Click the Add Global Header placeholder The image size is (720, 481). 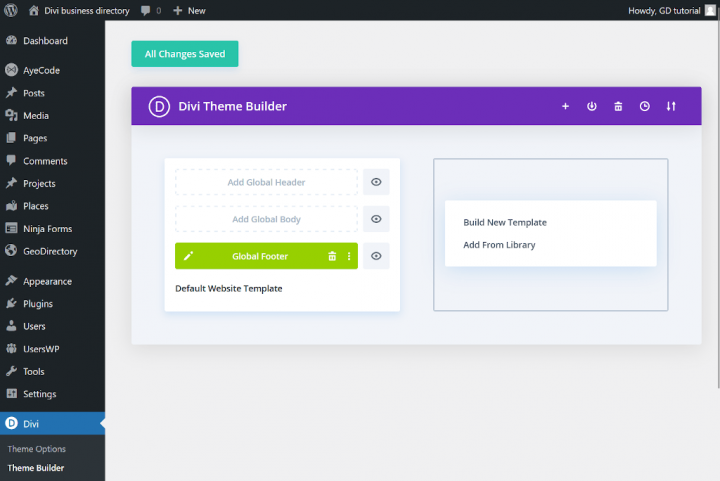pyautogui.click(x=266, y=182)
